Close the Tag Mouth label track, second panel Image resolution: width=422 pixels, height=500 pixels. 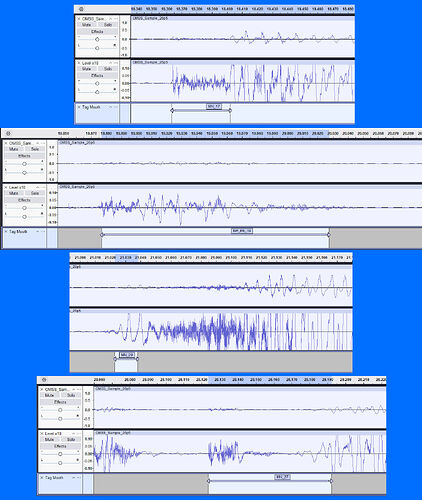tap(6, 231)
